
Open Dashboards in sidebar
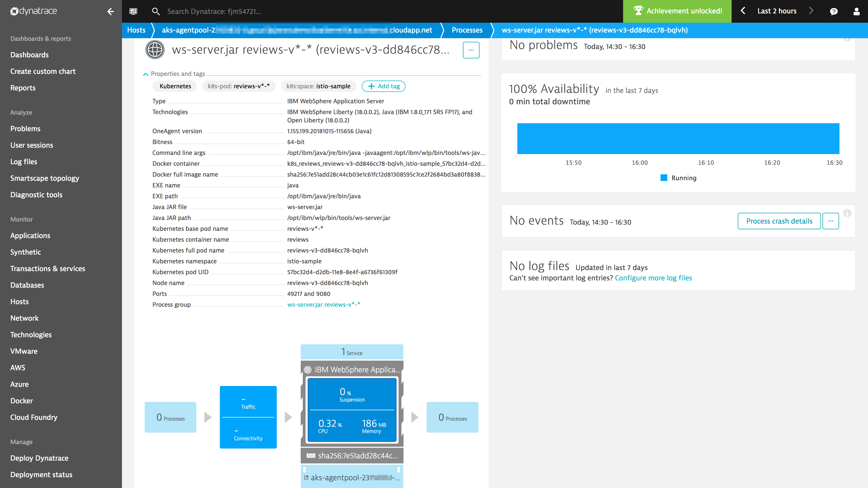pos(29,55)
